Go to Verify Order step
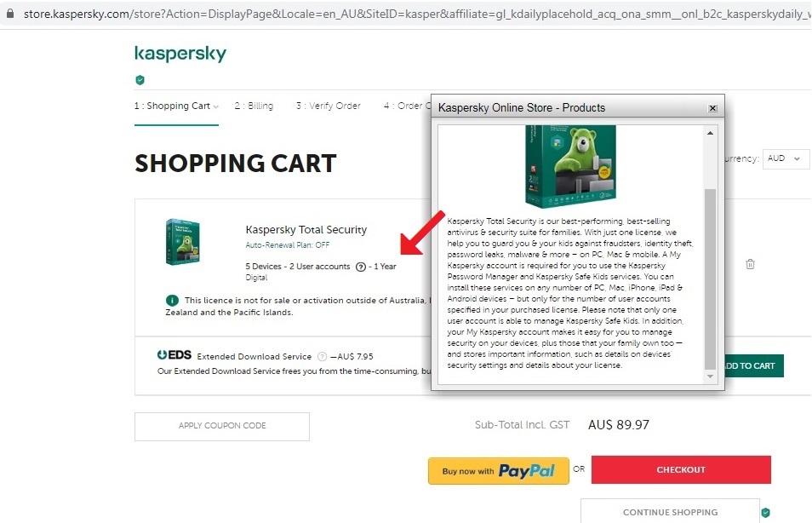This screenshot has height=523, width=812. [x=328, y=106]
